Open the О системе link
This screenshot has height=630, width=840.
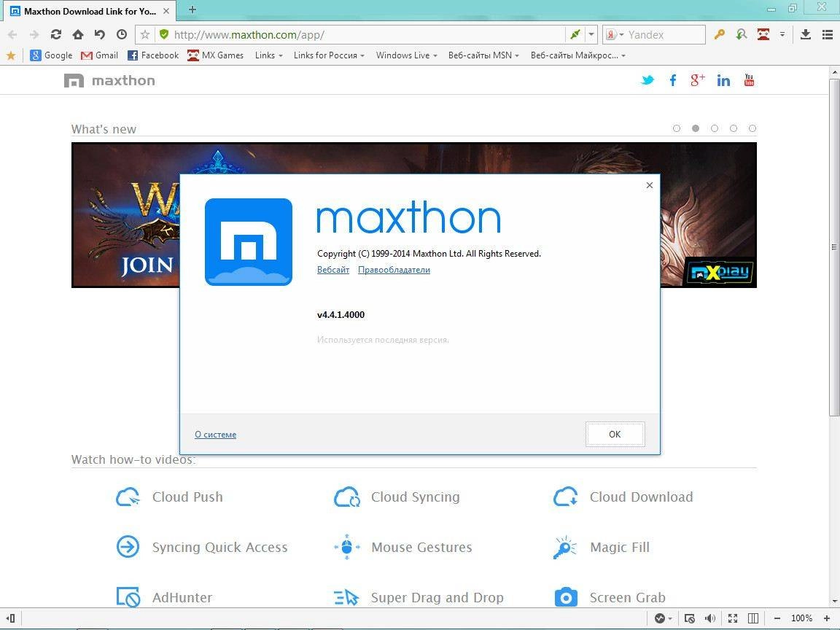click(x=215, y=435)
